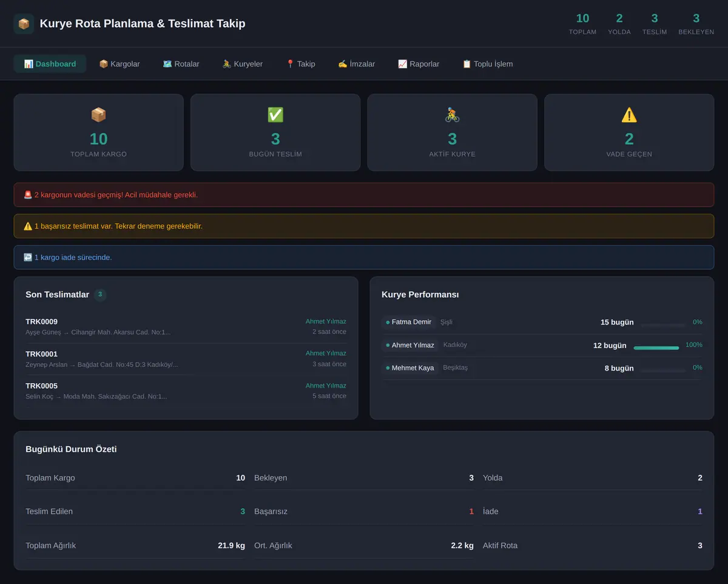Click Fatma Demir's 0% progress bar
This screenshot has width=728, height=584.
663,325
